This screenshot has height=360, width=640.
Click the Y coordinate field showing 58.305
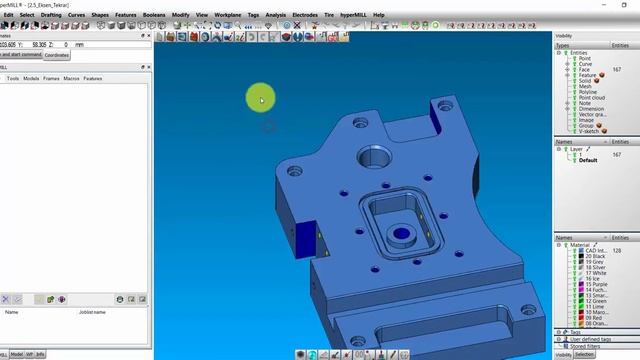tap(39, 44)
